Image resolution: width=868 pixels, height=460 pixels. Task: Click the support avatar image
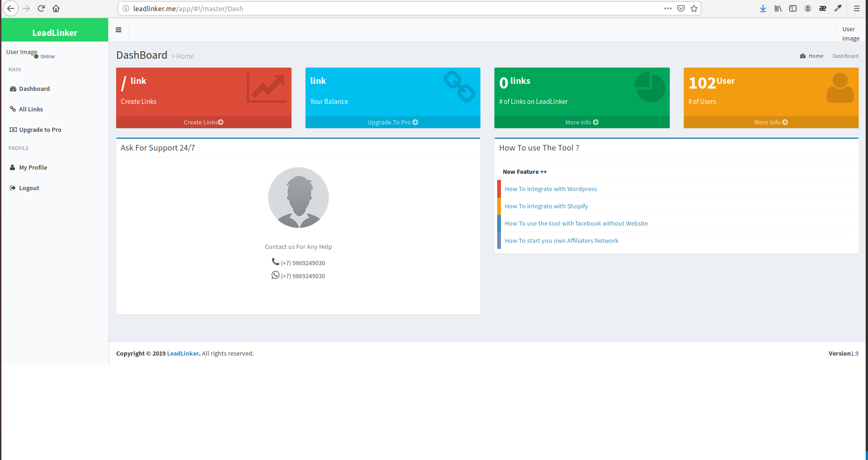pos(299,198)
